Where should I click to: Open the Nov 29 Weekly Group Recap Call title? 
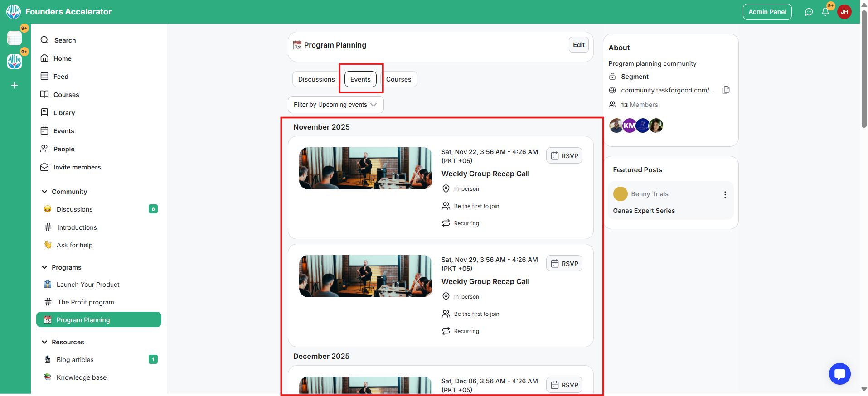(x=485, y=281)
